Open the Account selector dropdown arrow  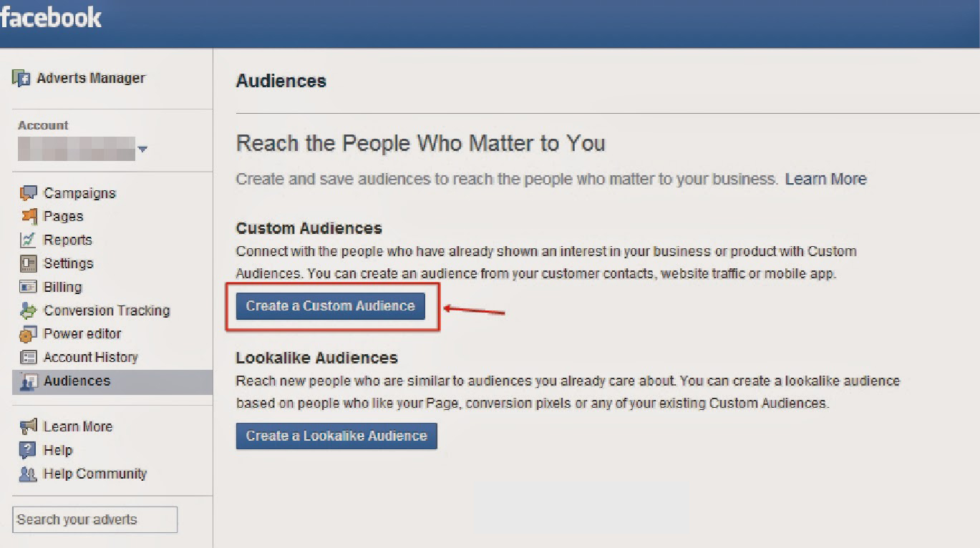click(142, 150)
